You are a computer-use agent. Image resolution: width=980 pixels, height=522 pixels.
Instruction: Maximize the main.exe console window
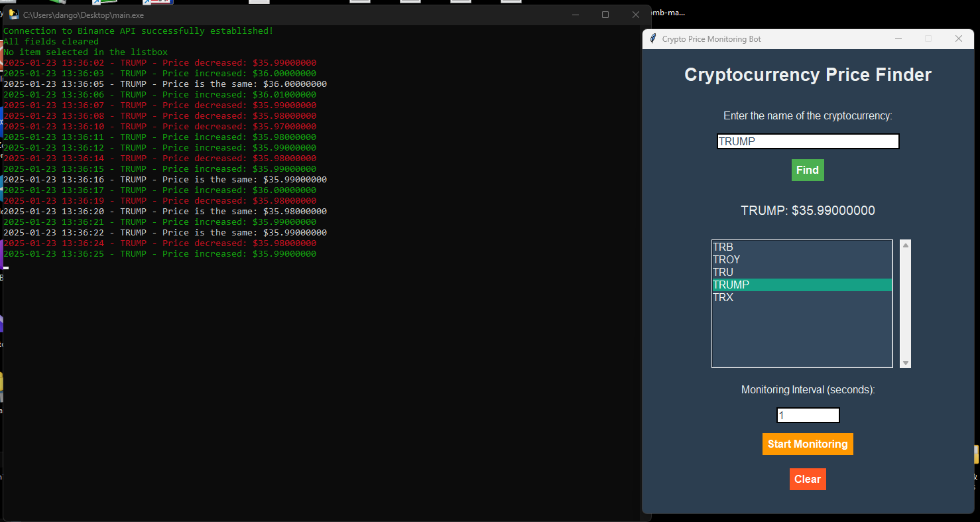pyautogui.click(x=605, y=15)
